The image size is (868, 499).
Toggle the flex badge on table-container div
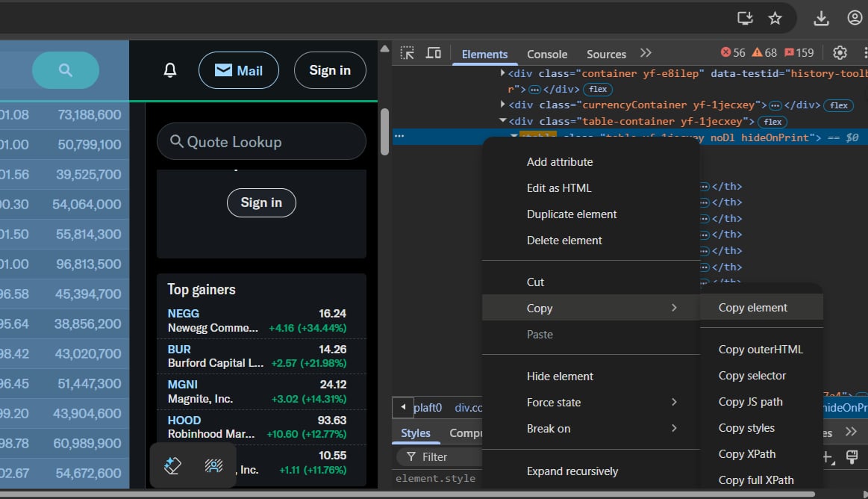pos(772,122)
